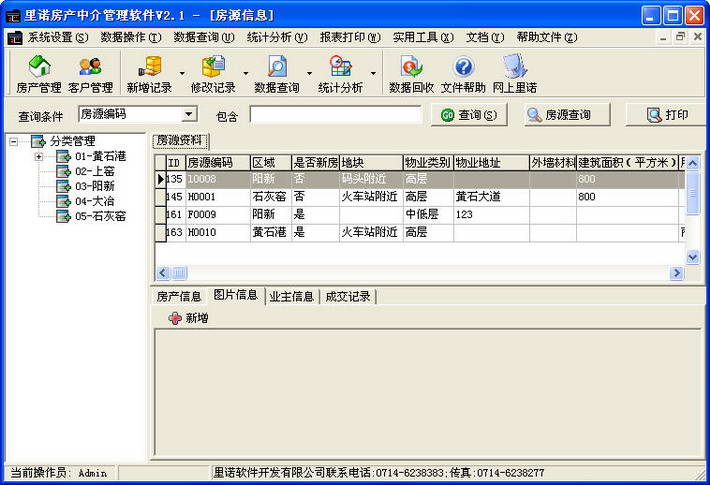Click the 分类管理 tree root icon

tap(38, 141)
